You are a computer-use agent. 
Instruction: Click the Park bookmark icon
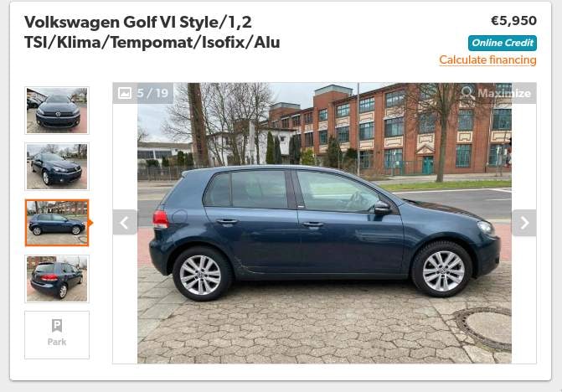[x=57, y=326]
